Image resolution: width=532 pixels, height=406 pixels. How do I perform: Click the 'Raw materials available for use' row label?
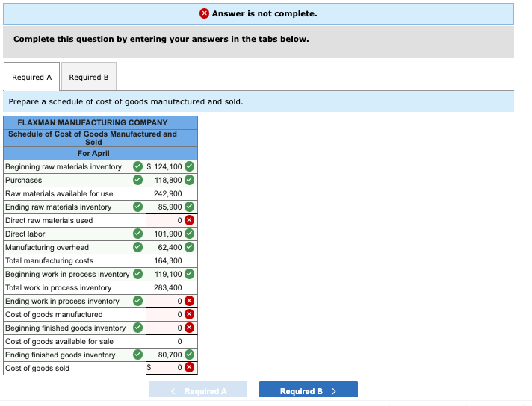(x=59, y=193)
